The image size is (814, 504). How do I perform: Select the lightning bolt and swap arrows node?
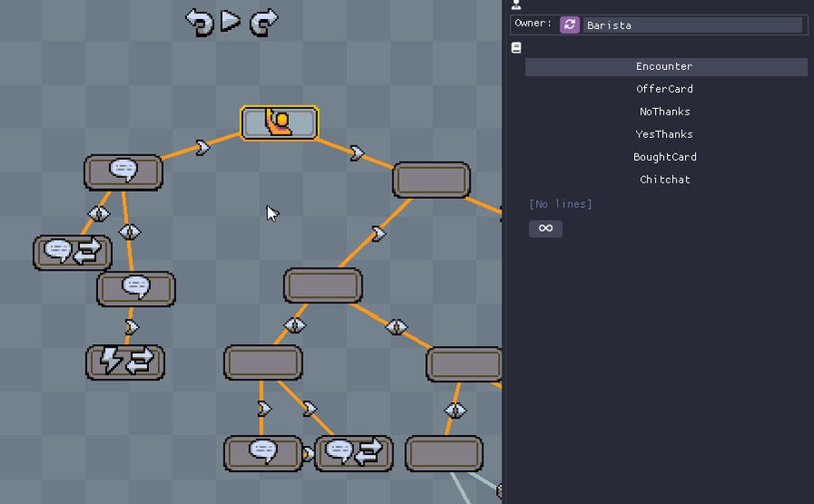coord(125,361)
